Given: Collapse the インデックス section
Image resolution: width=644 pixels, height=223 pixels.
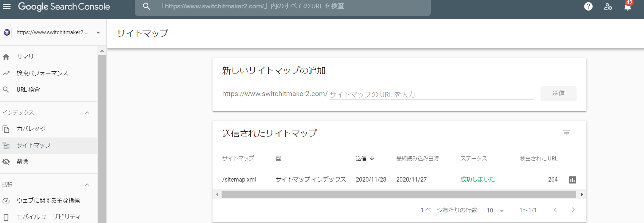Looking at the screenshot, I should coord(87,112).
